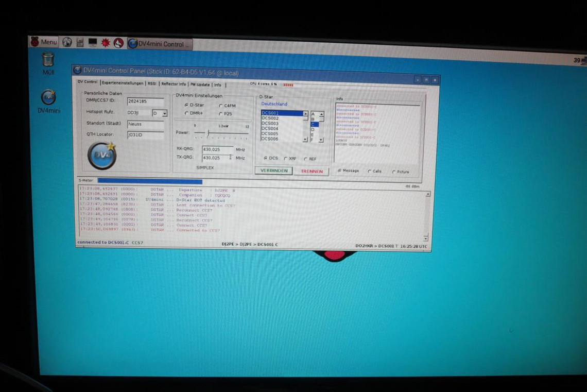Click the log pane scroll-down arrow
This screenshot has width=587, height=392.
[x=426, y=238]
